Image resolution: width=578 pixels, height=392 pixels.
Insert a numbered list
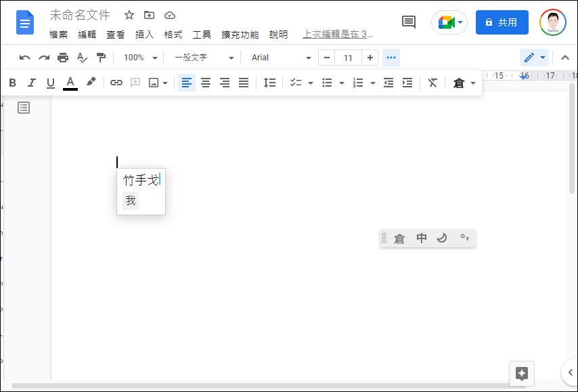[358, 83]
